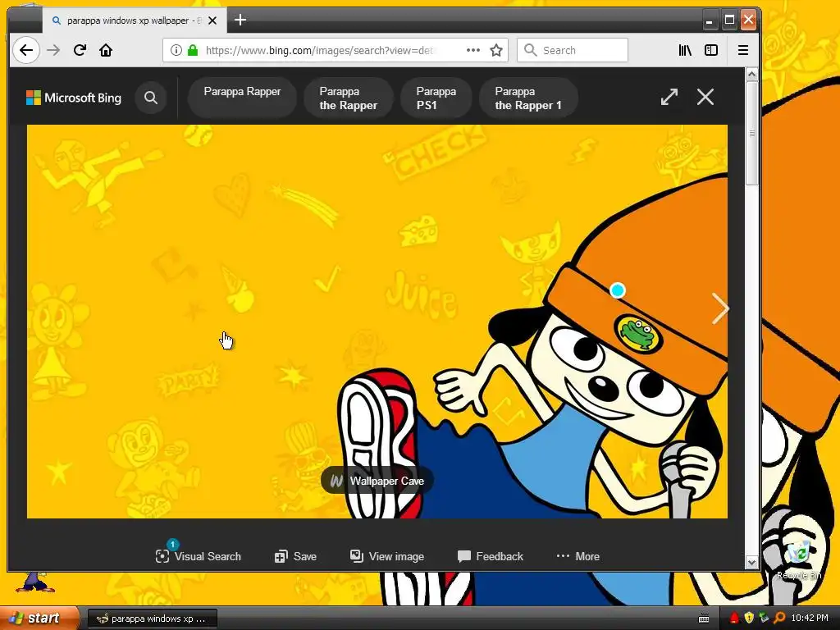Select the Parappa PS1 suggestion chip
The image size is (840, 630).
point(436,98)
